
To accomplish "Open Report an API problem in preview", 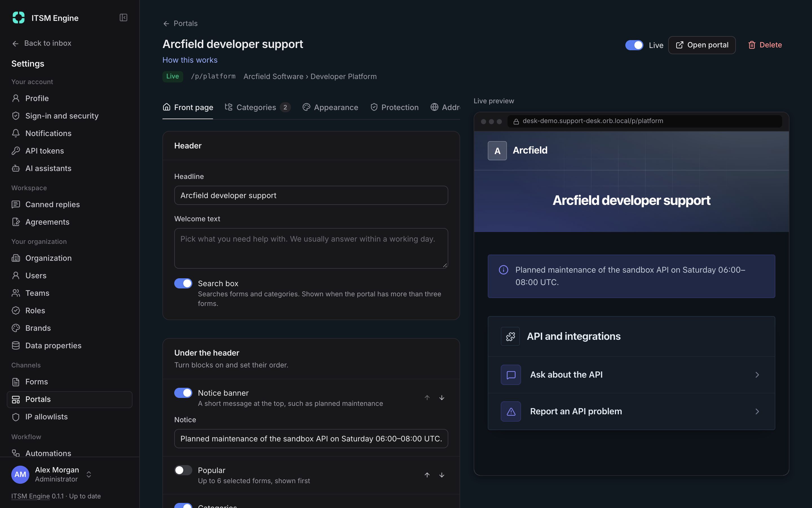I will (631, 411).
